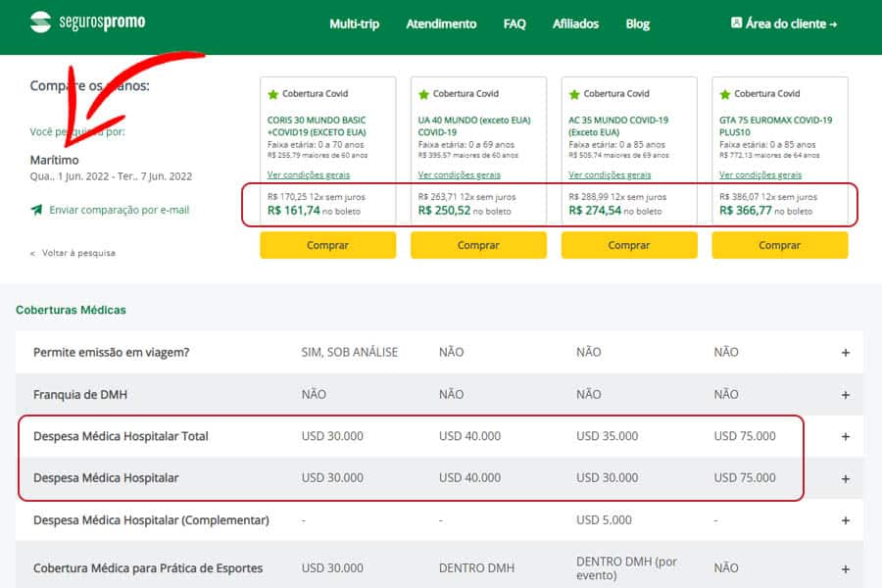This screenshot has width=882, height=588.
Task: Click AC 35 MUNDO COVID-19 plan title
Action: 618,126
